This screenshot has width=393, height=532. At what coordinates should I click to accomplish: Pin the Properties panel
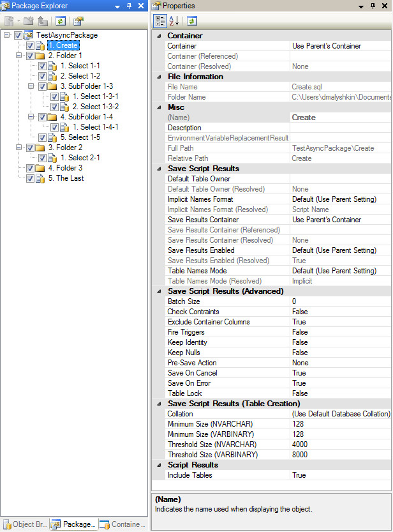coord(373,6)
